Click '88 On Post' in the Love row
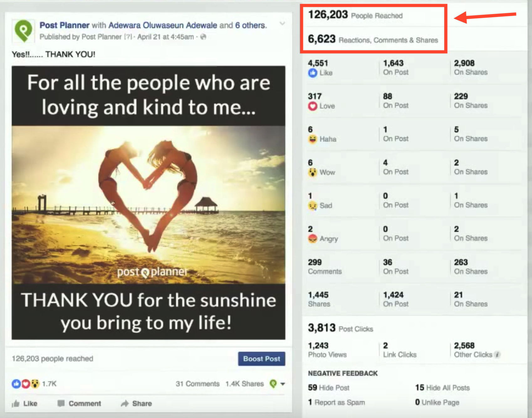 point(396,101)
